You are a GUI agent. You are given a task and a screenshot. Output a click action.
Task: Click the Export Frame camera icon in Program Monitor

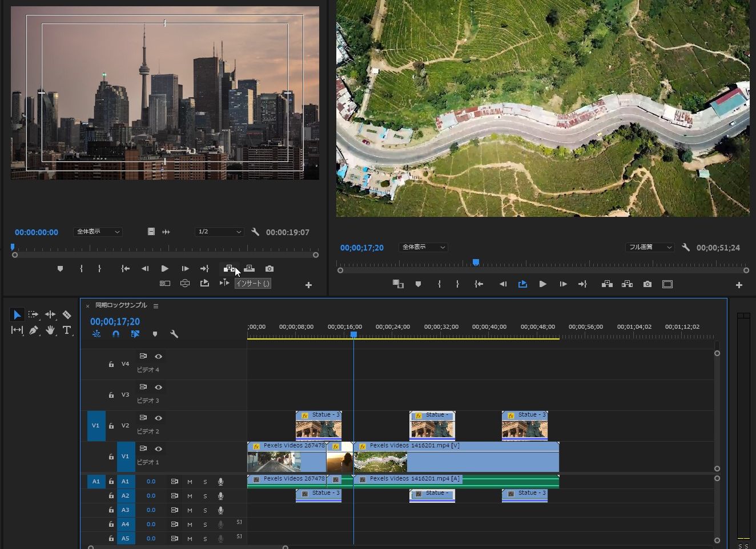(647, 284)
